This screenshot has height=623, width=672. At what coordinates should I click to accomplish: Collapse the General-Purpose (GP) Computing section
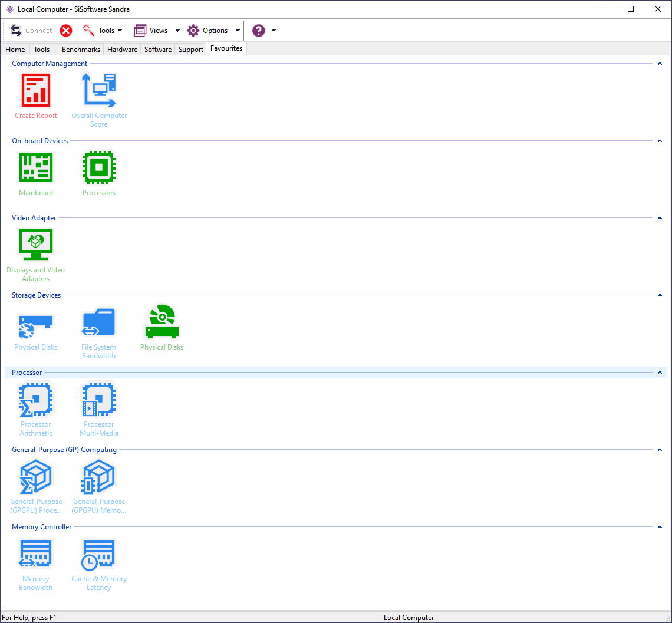[660, 450]
